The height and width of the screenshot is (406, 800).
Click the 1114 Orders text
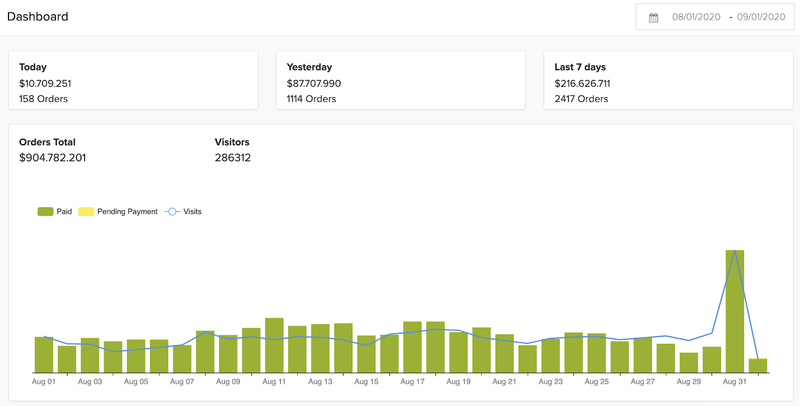pos(311,99)
